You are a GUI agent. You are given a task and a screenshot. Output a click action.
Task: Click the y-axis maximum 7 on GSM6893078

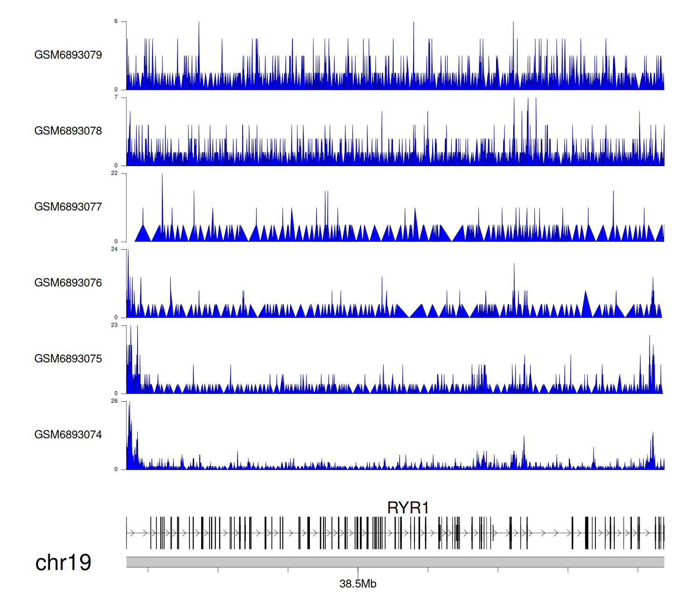pyautogui.click(x=116, y=98)
